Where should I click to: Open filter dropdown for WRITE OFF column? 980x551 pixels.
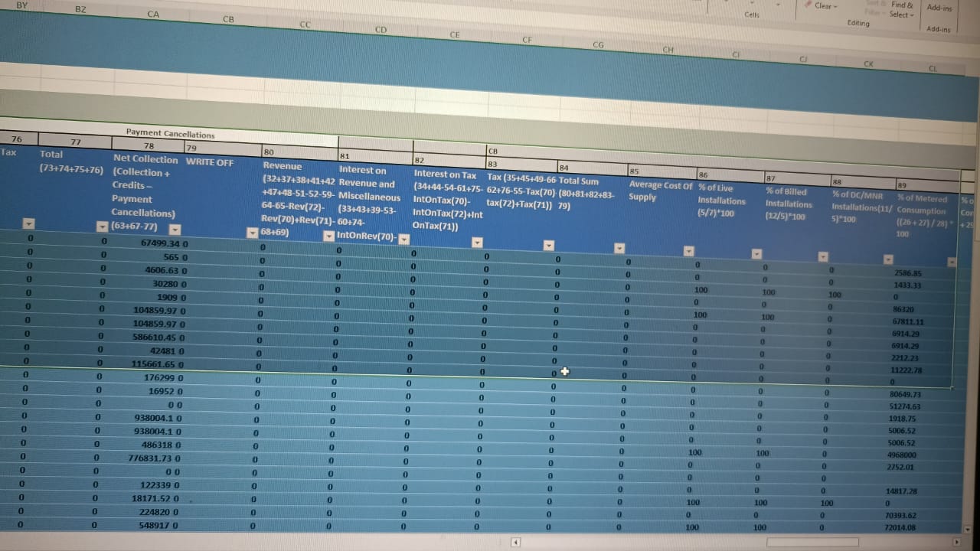pos(253,233)
